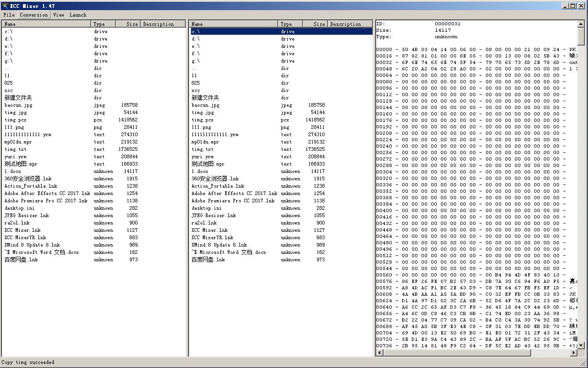This screenshot has height=368, width=588.
Task: Click hex viewer scroll down arrow
Action: tap(581, 345)
